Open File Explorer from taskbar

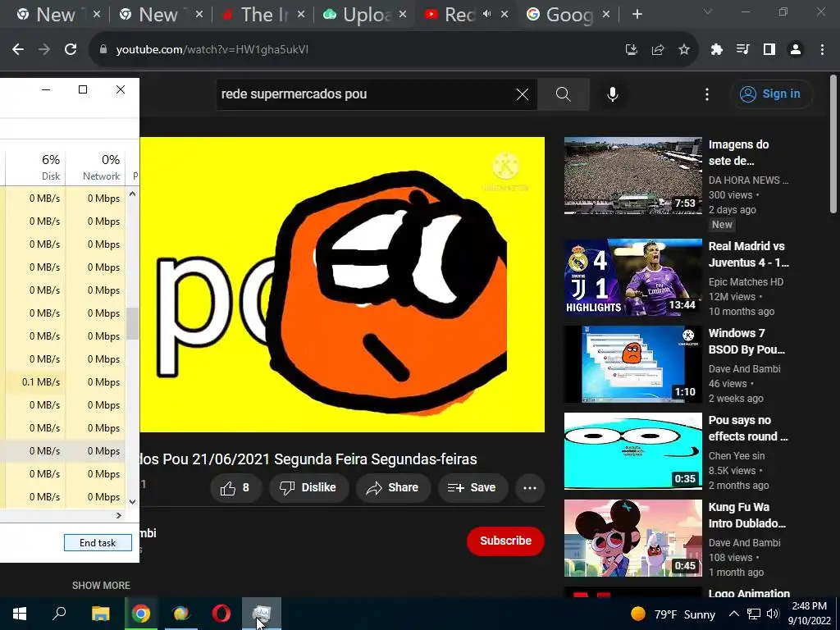click(100, 614)
